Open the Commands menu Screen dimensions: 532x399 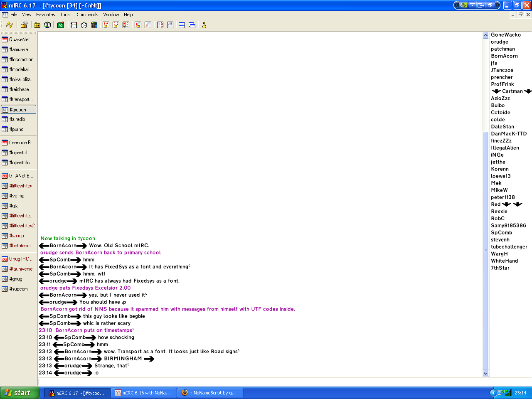coord(87,15)
